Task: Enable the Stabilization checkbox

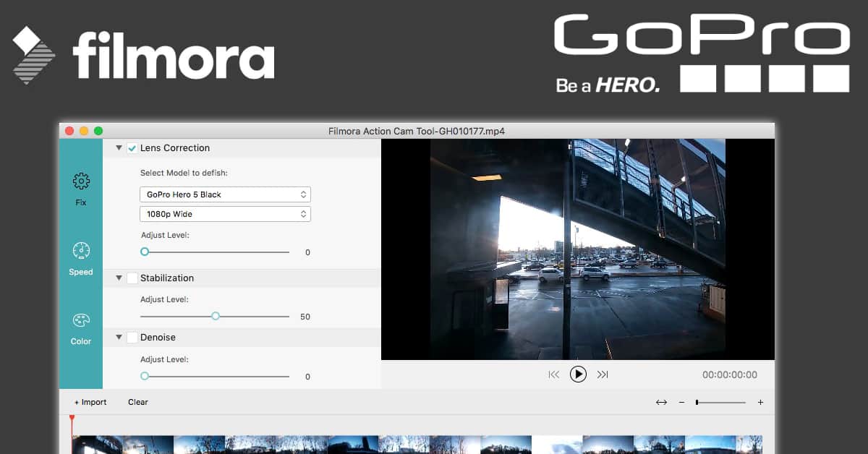Action: [132, 278]
